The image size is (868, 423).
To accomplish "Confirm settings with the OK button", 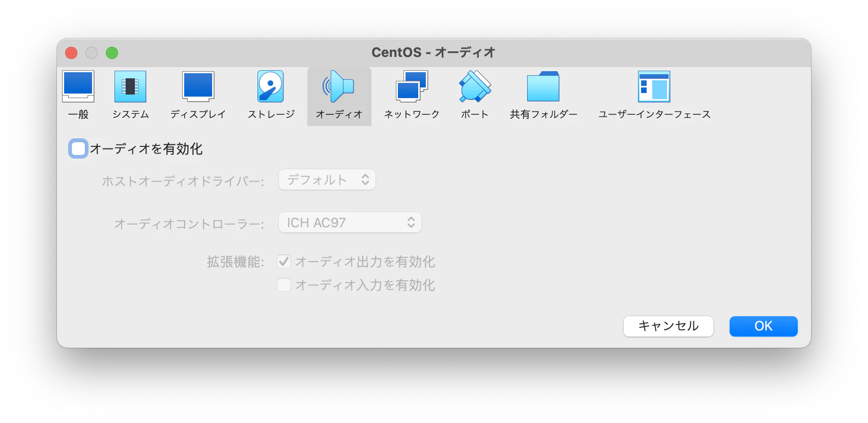I will (764, 326).
